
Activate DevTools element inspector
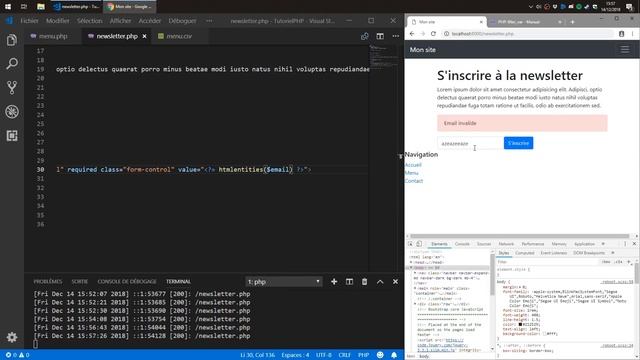click(411, 244)
